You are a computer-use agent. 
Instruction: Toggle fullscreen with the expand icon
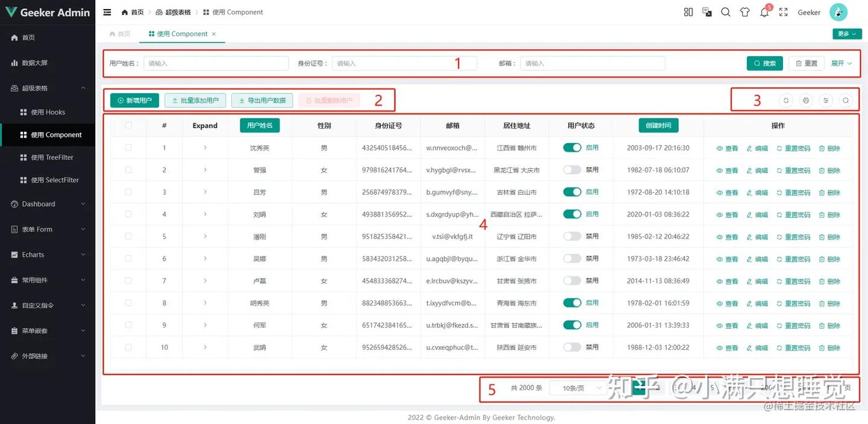point(784,12)
